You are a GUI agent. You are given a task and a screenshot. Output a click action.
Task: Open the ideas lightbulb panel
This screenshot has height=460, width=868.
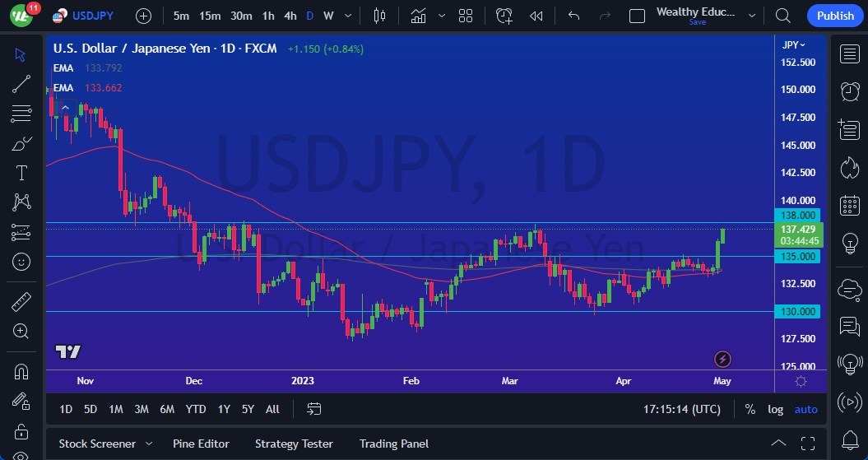tap(849, 243)
